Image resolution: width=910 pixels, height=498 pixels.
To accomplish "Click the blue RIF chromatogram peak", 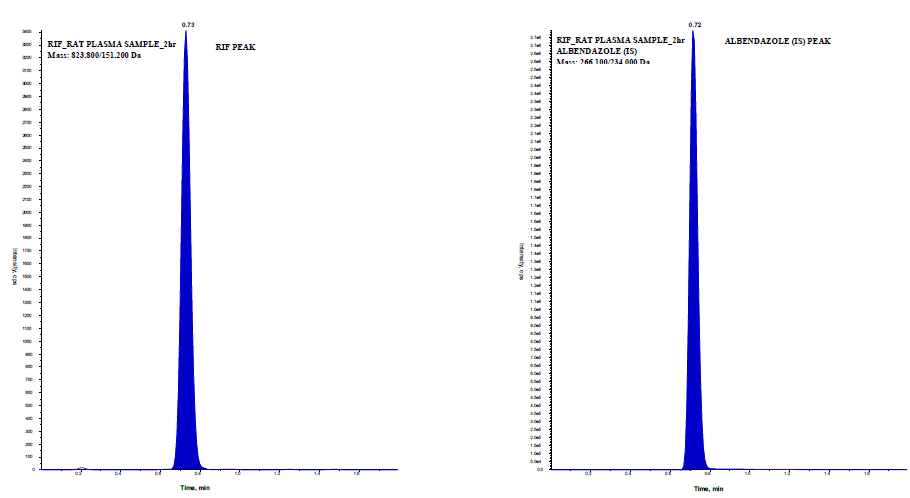I will click(x=186, y=300).
